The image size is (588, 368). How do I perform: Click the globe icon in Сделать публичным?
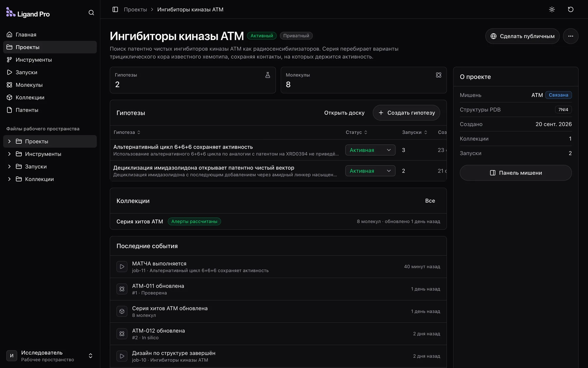point(494,36)
